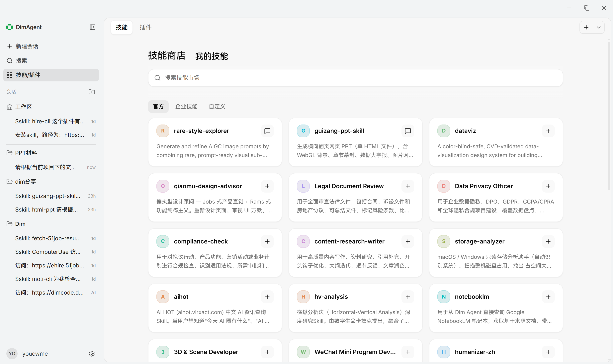Open chat with rare-style-explorer skill
Screen dimensions: 613x364
pos(267,131)
